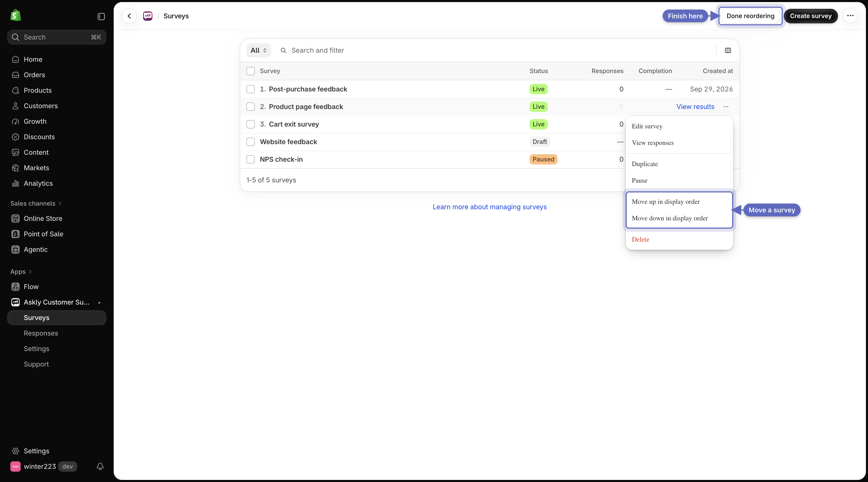Click the Orders inbox icon
Image resolution: width=868 pixels, height=482 pixels.
coord(16,75)
